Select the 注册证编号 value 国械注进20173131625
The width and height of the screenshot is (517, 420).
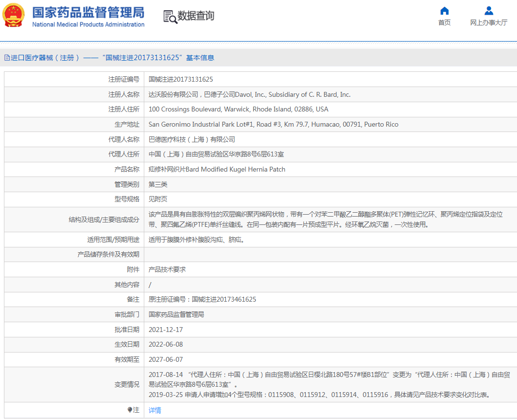pyautogui.click(x=180, y=79)
